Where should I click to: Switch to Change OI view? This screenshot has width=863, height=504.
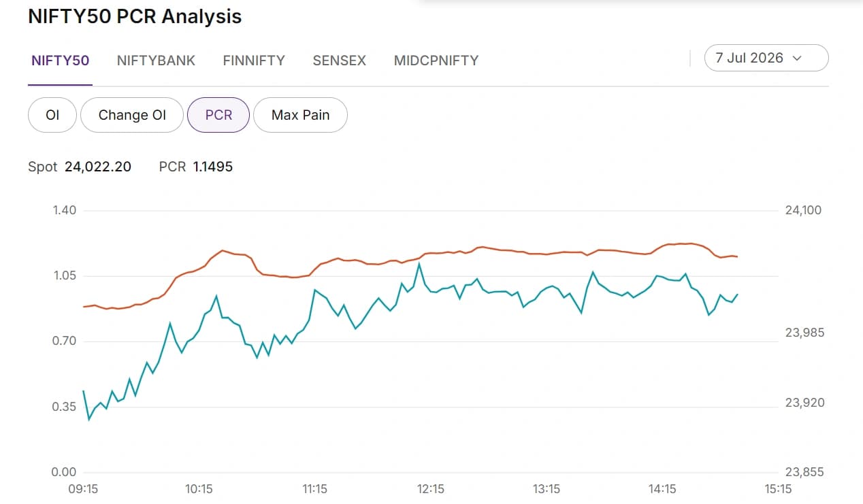132,115
